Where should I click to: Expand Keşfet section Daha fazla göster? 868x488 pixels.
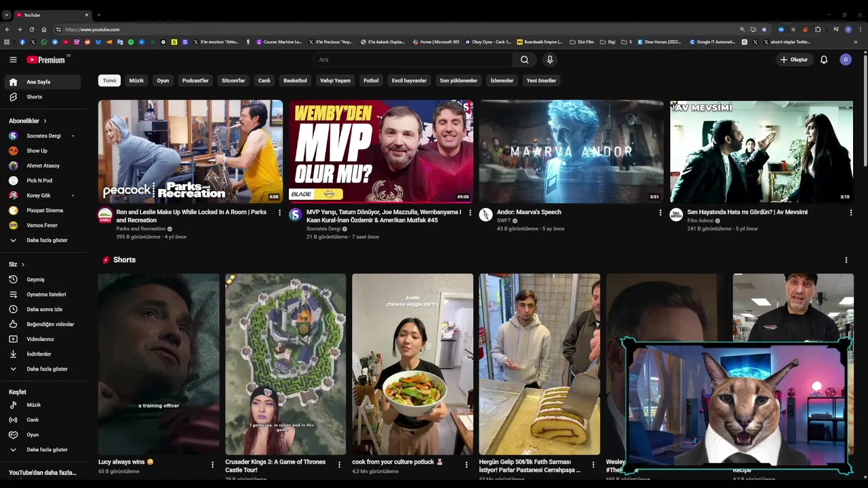[x=43, y=449]
